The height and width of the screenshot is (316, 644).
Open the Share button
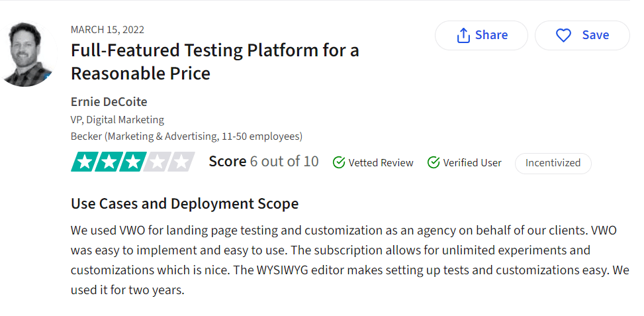(x=481, y=35)
